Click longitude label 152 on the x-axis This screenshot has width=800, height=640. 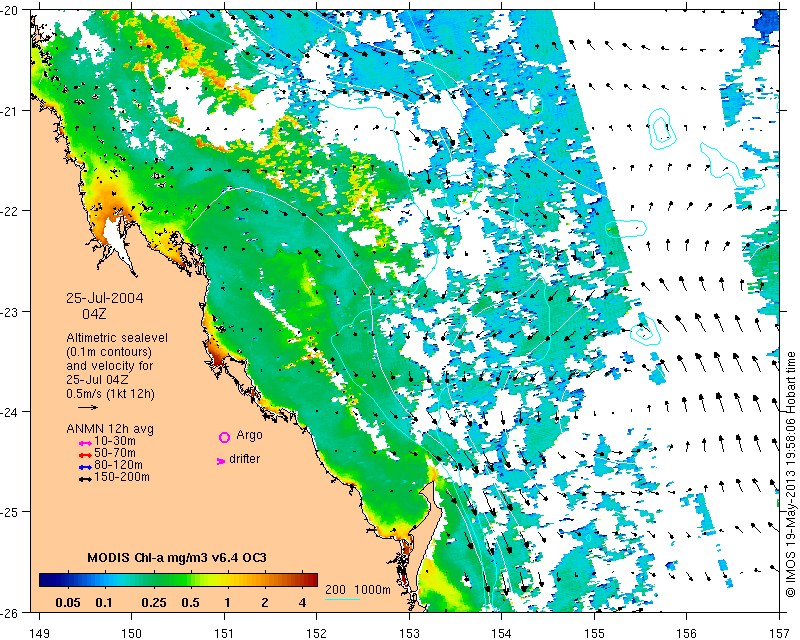coord(316,633)
